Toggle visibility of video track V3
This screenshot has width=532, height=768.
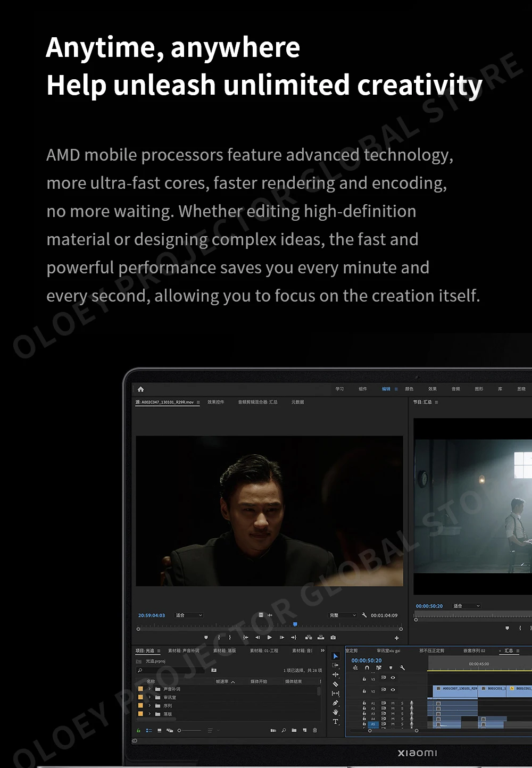393,678
